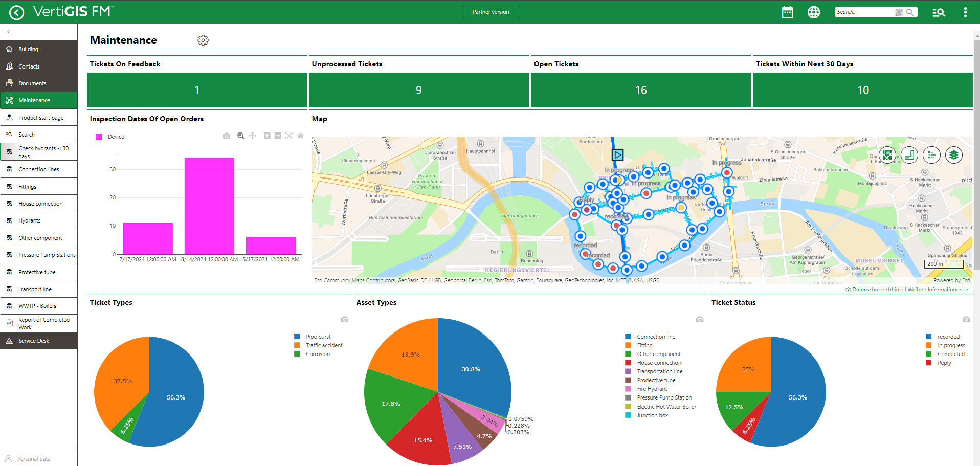This screenshot has height=466, width=980.
Task: Click the orange 19.9% Asset Types slice
Action: point(410,354)
